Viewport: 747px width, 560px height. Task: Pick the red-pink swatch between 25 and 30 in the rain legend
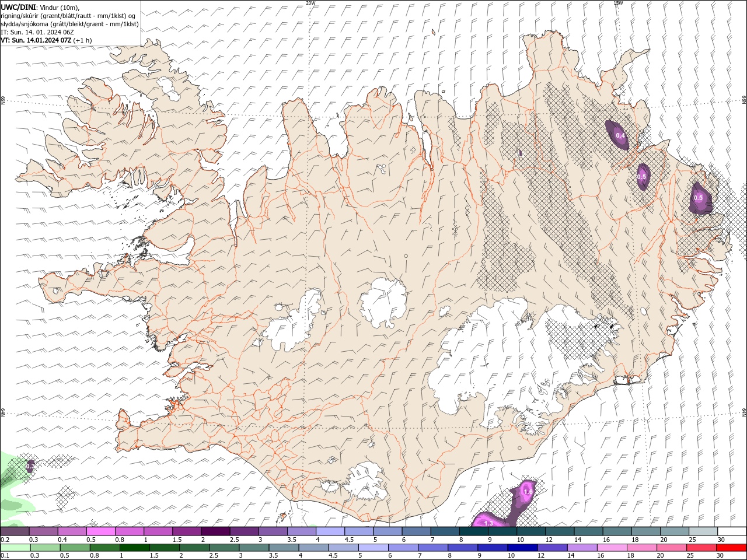coord(701,548)
